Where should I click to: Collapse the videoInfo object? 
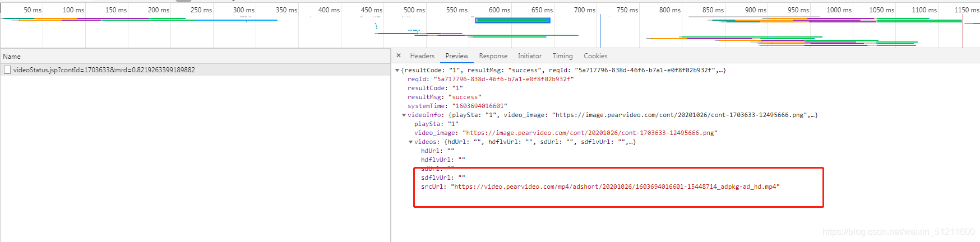404,115
